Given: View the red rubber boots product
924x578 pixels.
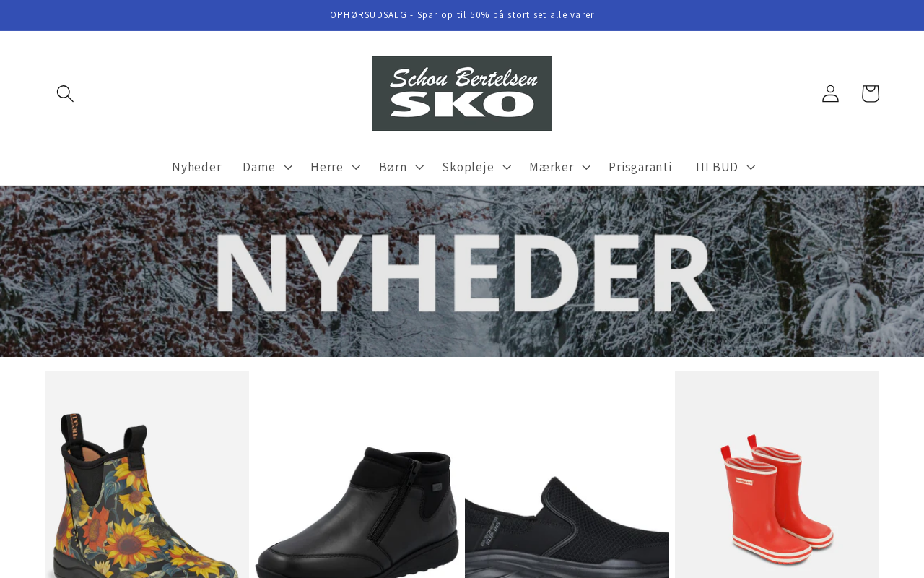Looking at the screenshot, I should 777,475.
